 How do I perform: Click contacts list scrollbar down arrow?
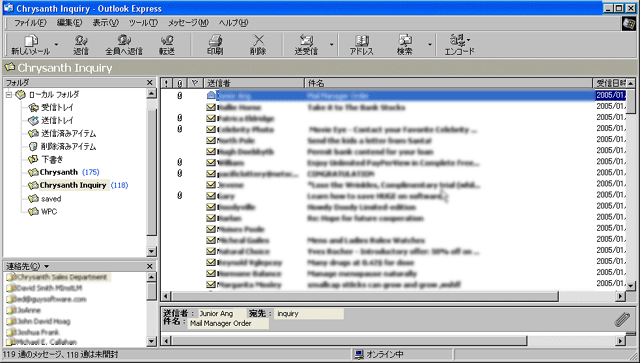151,341
